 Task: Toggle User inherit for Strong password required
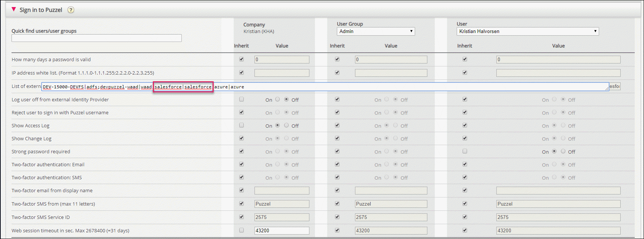click(x=465, y=151)
